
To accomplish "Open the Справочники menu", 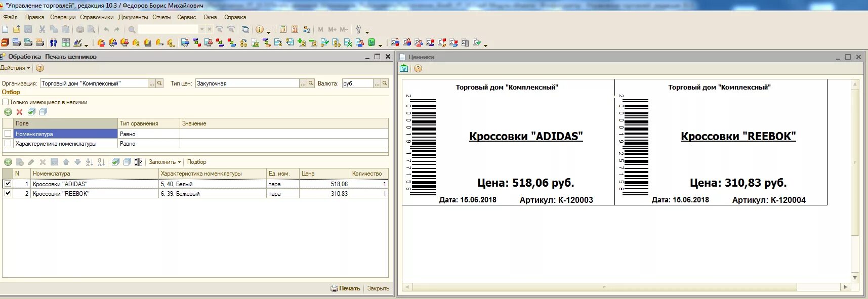I will [97, 17].
